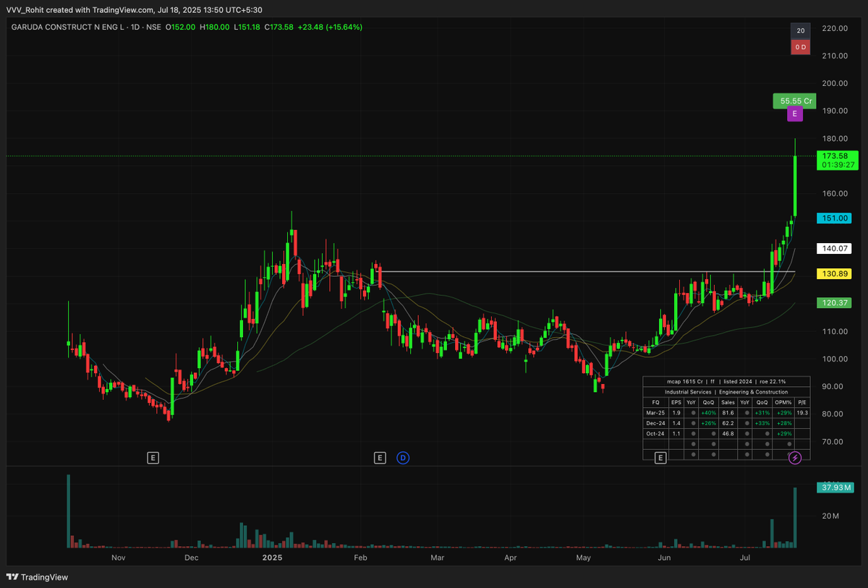868x588 pixels.
Task: Click the 220.00 price axis label
Action: coord(834,28)
